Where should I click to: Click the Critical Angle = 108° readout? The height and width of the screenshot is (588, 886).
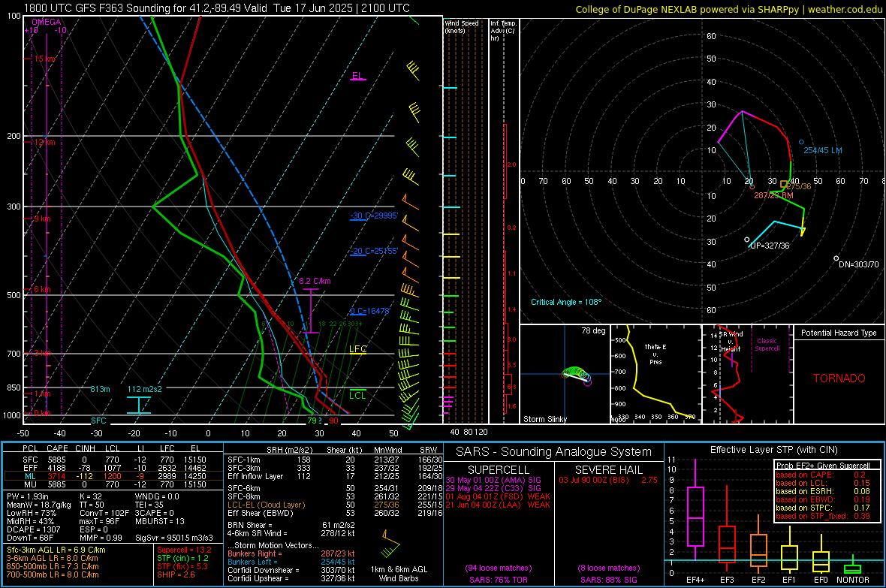coord(566,302)
